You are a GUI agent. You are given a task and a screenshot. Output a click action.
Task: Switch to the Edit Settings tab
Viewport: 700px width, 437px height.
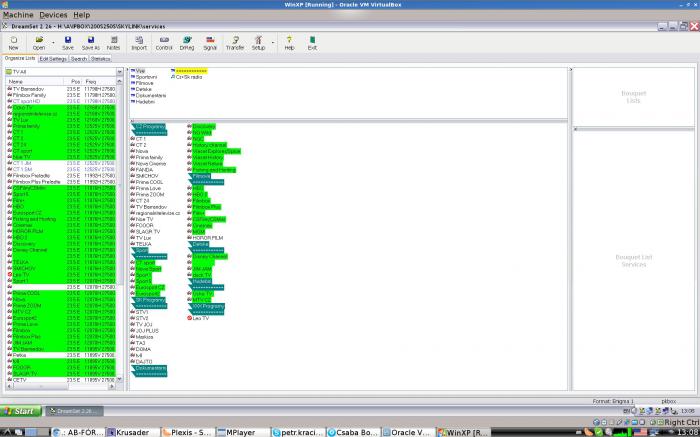click(53, 59)
